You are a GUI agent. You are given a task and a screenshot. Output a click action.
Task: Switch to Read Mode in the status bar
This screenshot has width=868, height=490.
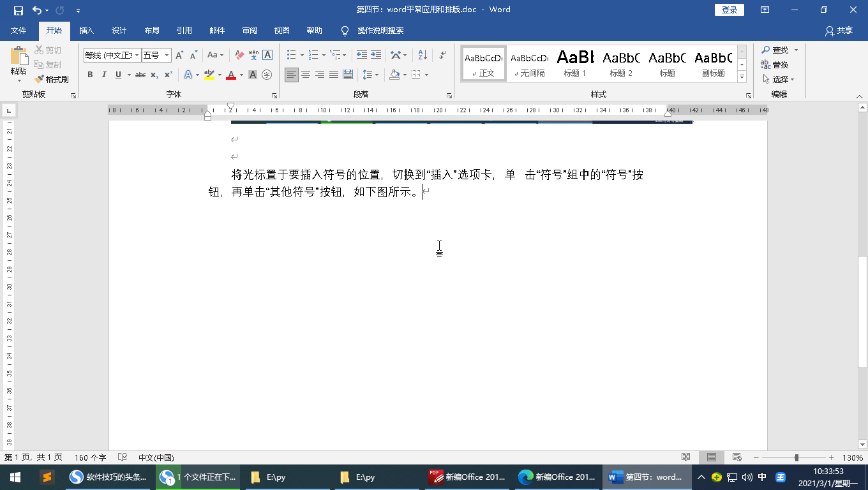click(686, 457)
